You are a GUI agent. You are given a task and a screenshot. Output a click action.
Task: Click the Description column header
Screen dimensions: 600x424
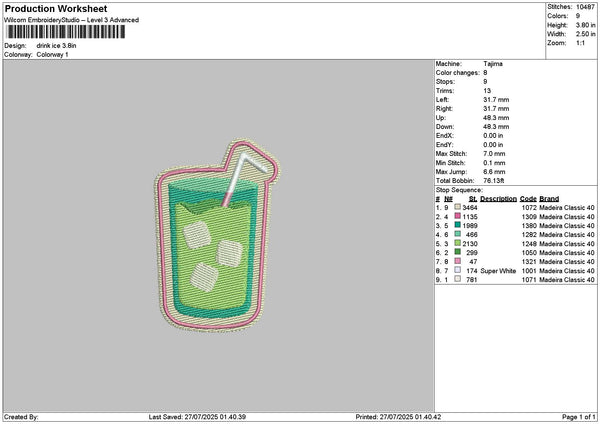(498, 198)
